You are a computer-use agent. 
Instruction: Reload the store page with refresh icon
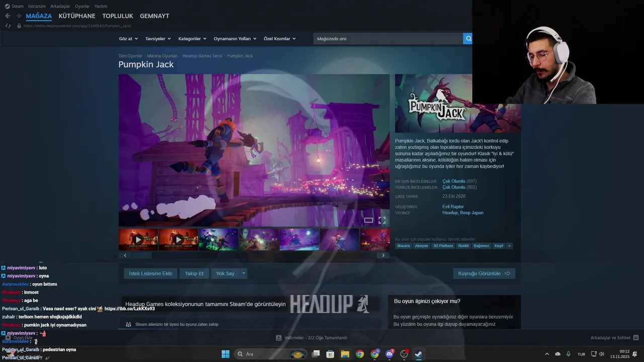tap(8, 26)
